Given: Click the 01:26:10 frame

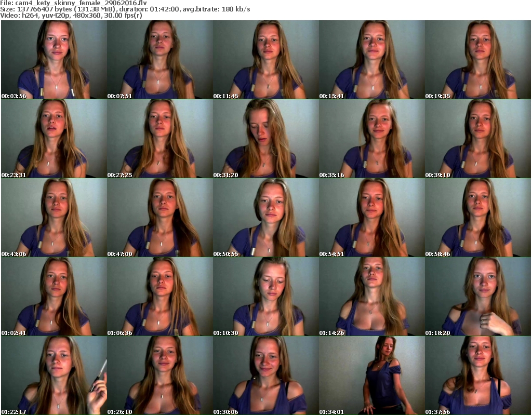Looking at the screenshot, I should tap(160, 376).
